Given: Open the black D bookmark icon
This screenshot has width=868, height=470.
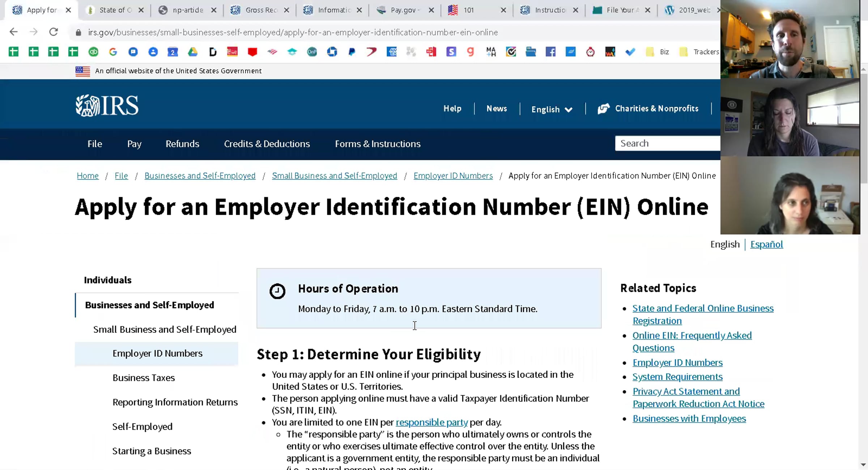Looking at the screenshot, I should coord(213,52).
